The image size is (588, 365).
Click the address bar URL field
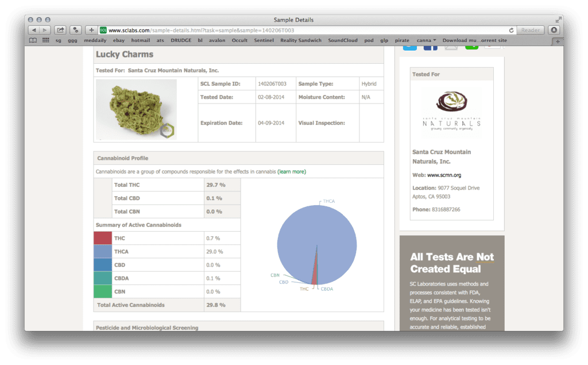[308, 30]
